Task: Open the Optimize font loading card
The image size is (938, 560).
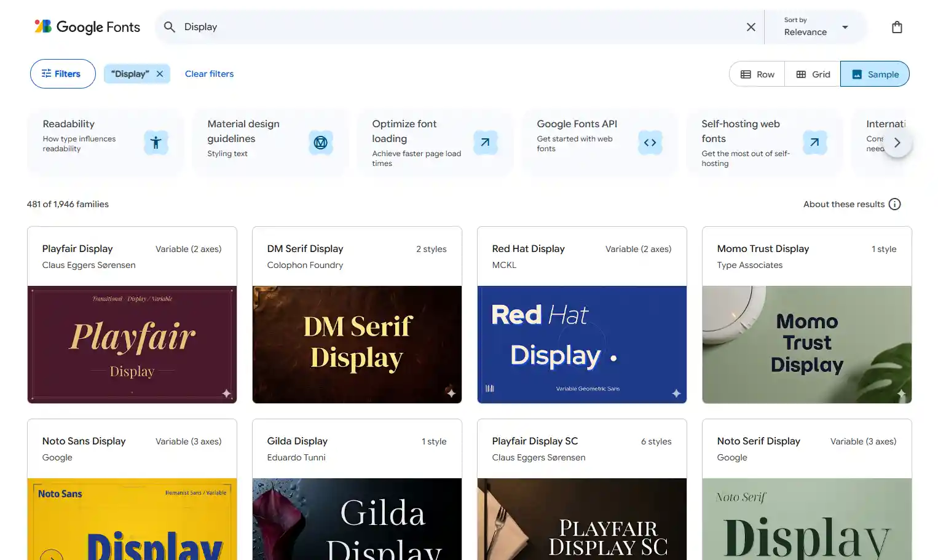Action: [435, 143]
